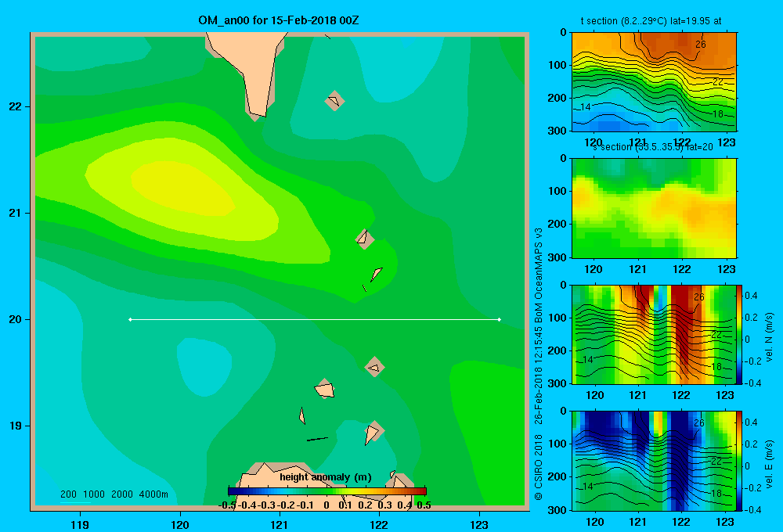The height and width of the screenshot is (532, 783).
Task: Click the height anomaly color bar
Action: coord(327,491)
